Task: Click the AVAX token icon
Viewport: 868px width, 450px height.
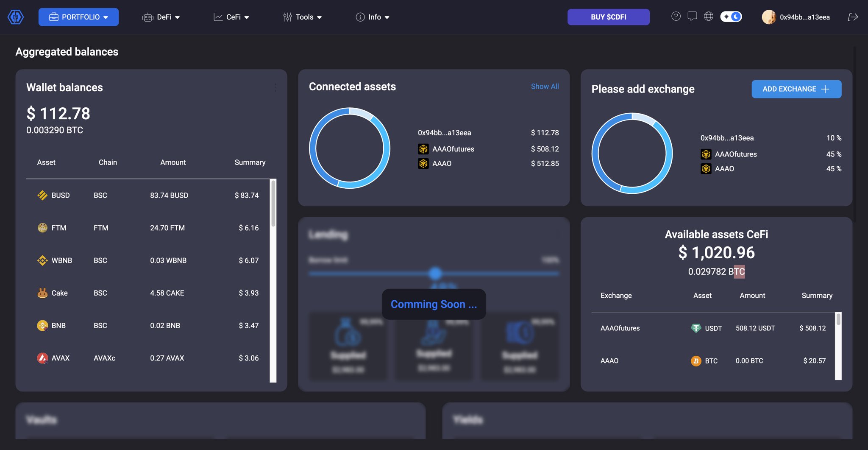Action: pyautogui.click(x=42, y=358)
